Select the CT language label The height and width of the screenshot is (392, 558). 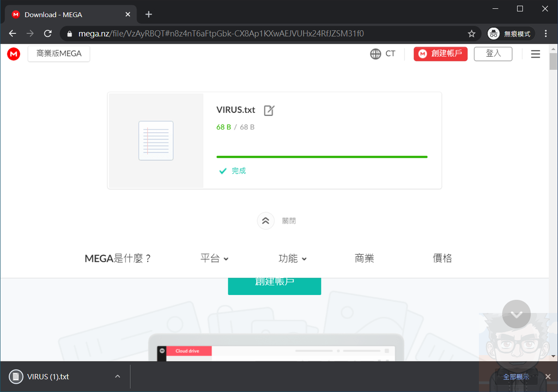(x=390, y=54)
